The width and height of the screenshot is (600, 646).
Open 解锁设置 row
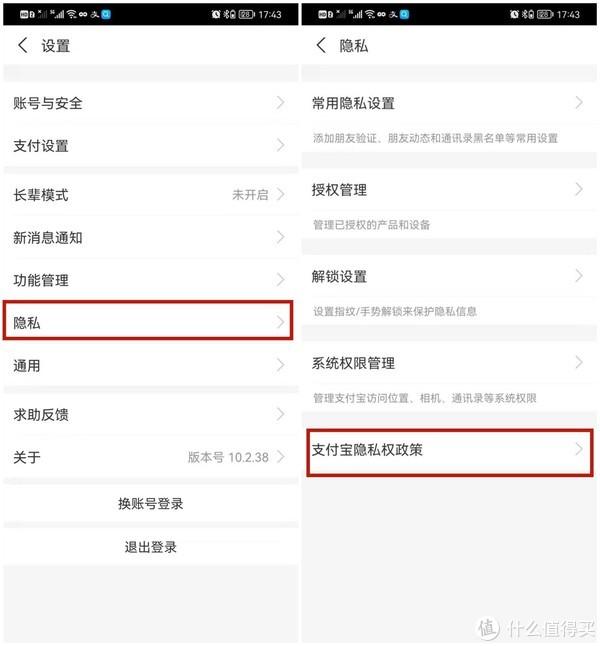(x=449, y=276)
